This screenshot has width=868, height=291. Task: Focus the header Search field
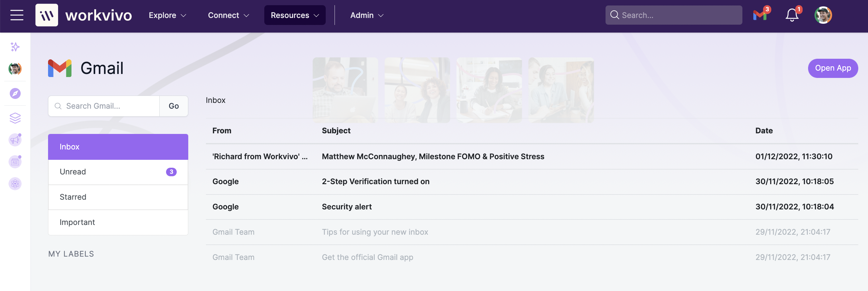674,15
